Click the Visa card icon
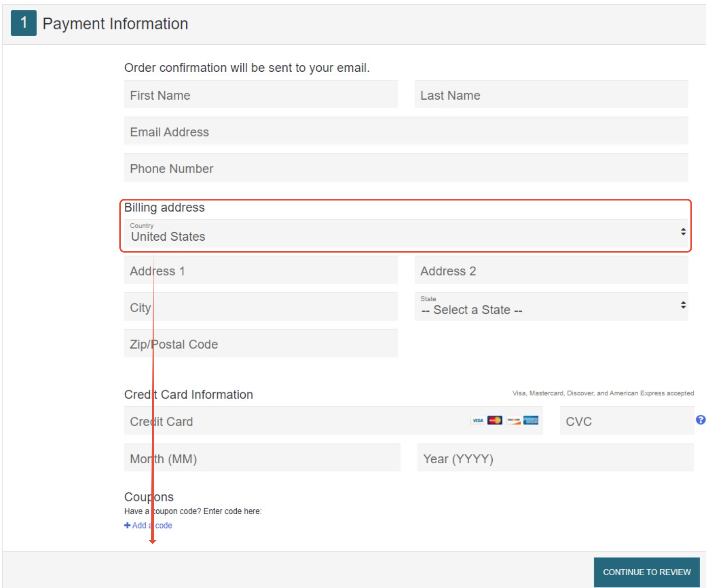706x588 pixels. pos(478,420)
